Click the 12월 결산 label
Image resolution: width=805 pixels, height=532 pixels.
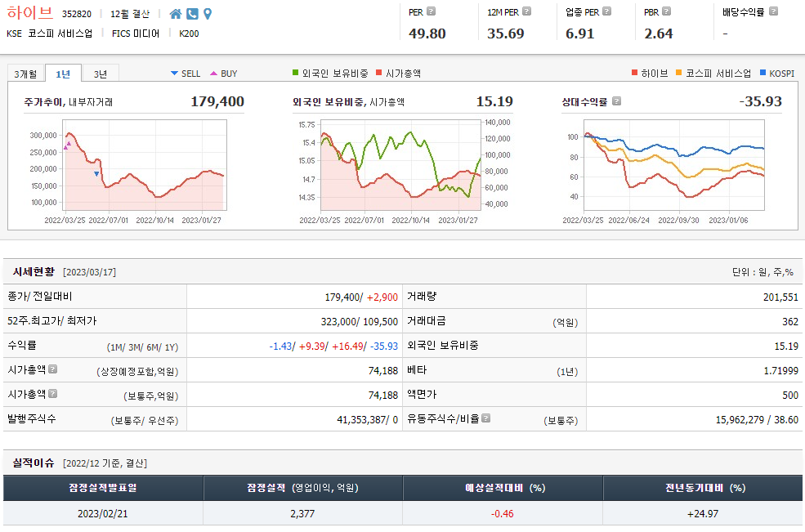pos(130,14)
